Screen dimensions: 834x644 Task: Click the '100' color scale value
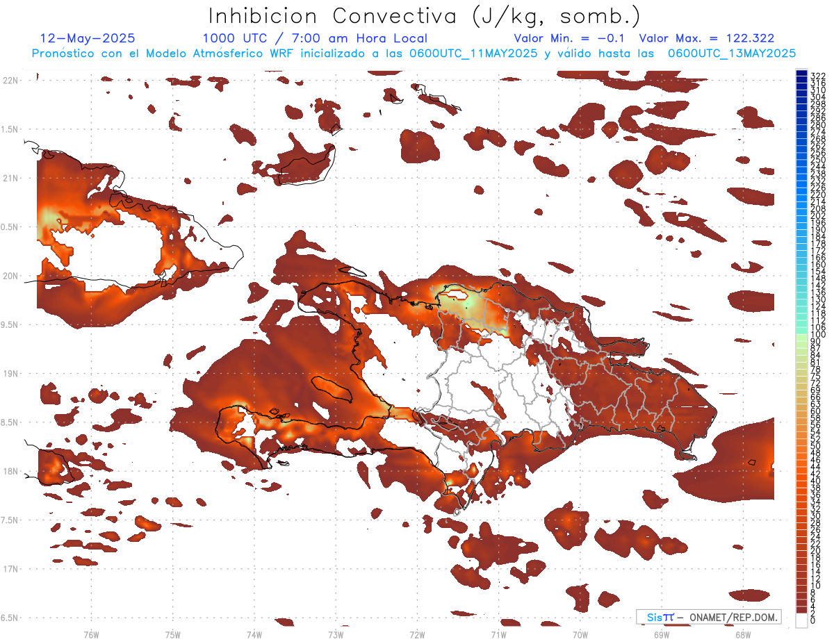point(817,335)
